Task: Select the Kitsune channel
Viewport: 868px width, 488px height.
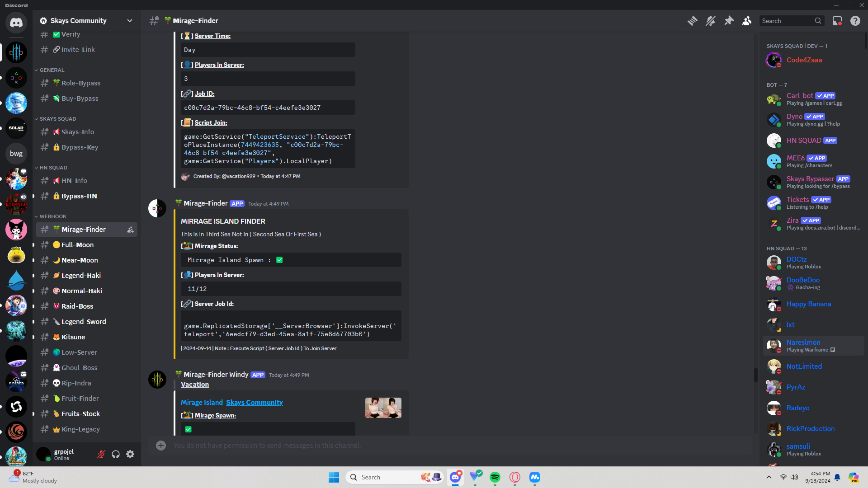Action: (87, 337)
